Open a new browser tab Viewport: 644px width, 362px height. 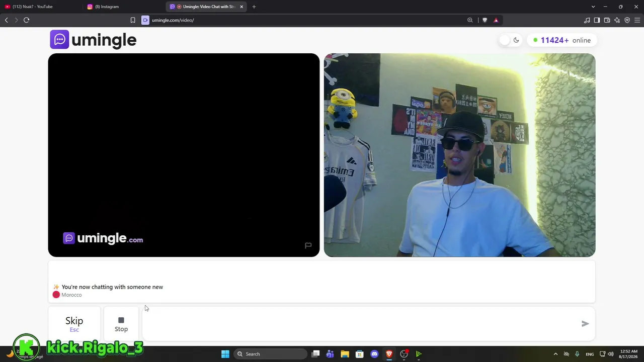254,7
